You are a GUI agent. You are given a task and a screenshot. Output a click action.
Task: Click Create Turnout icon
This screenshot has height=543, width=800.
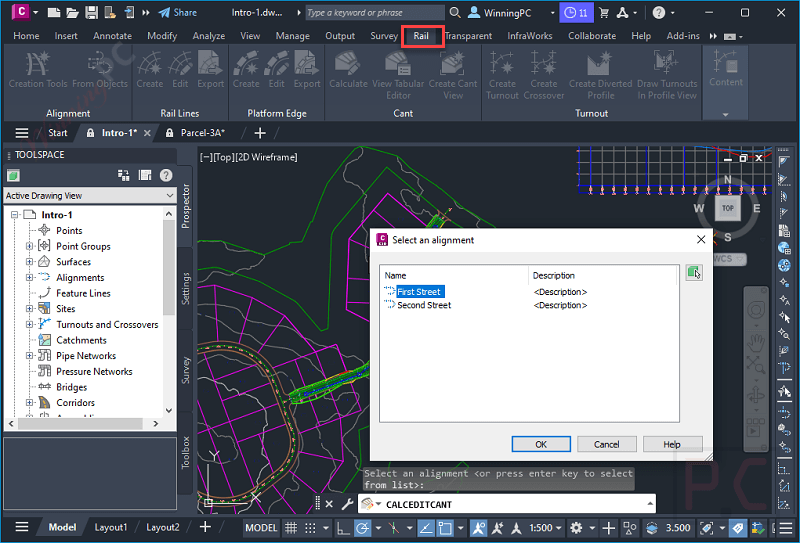(502, 63)
